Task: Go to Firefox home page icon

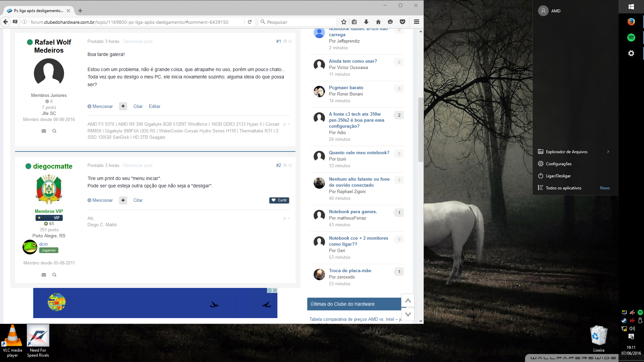Action: point(378,22)
